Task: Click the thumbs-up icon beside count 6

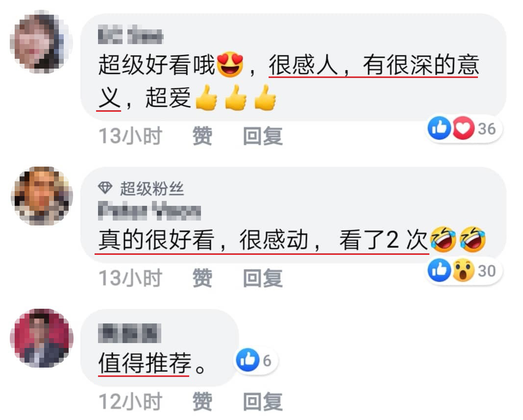Action: tap(248, 360)
